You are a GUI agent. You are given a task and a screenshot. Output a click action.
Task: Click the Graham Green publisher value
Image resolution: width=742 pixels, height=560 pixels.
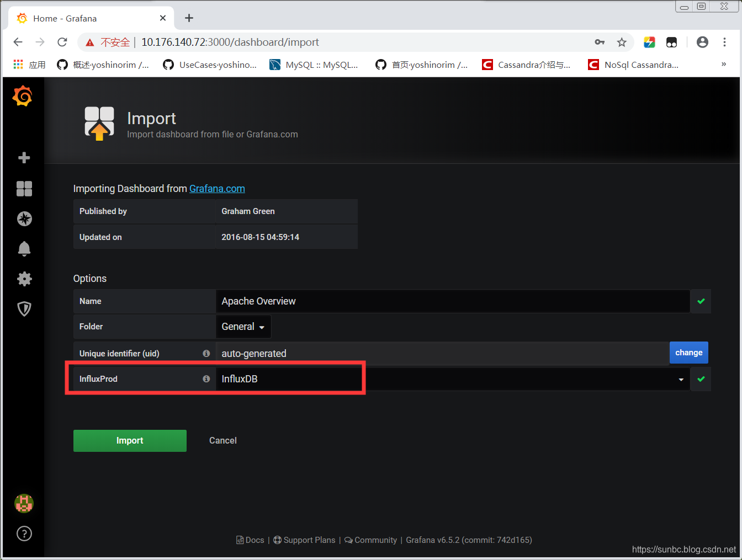[248, 211]
